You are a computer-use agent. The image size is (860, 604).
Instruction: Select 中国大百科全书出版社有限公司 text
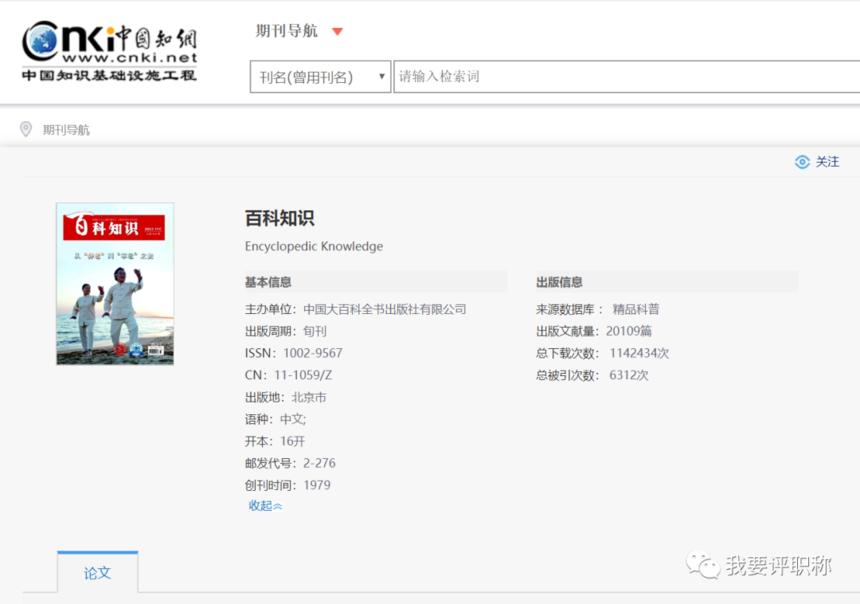click(385, 309)
